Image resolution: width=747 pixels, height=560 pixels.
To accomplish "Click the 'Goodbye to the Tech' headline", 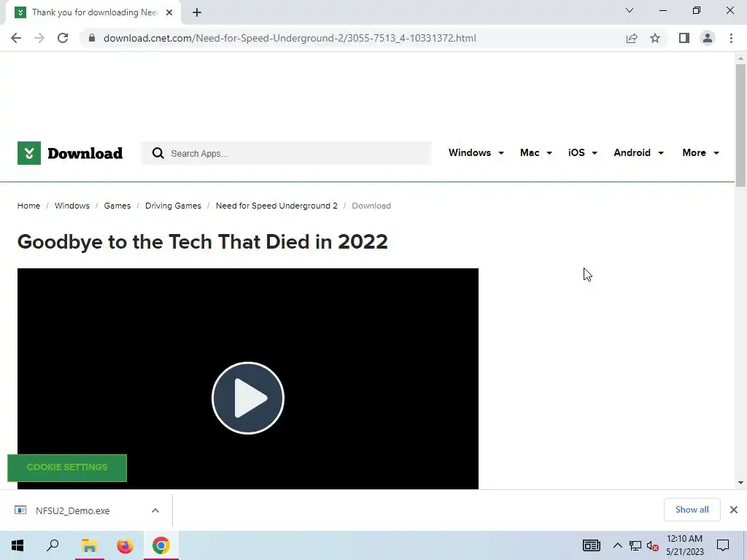I will 203,242.
